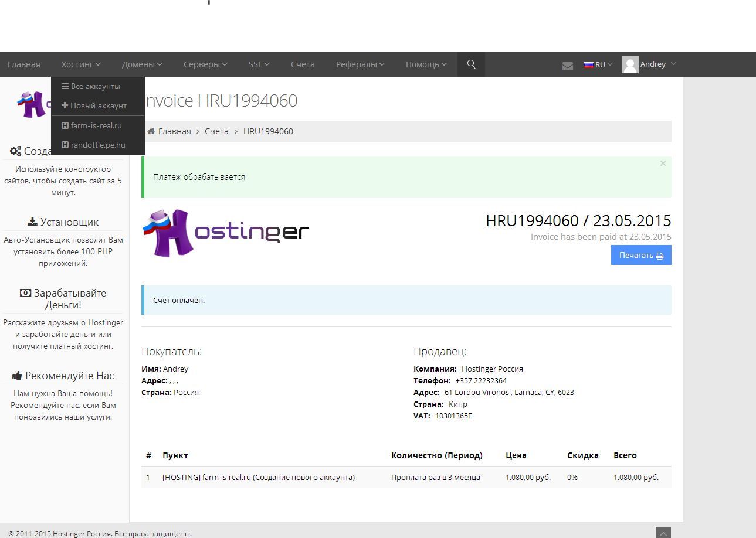Click the invoice item farm-is-real.ru row
The image size is (756, 538).
pyautogui.click(x=406, y=477)
